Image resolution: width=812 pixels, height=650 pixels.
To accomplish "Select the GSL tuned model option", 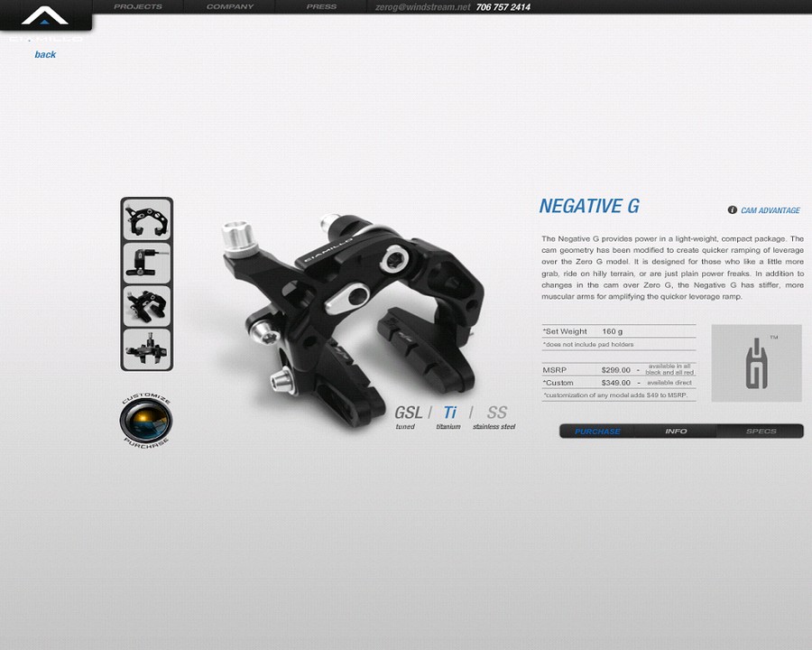I will pos(408,415).
